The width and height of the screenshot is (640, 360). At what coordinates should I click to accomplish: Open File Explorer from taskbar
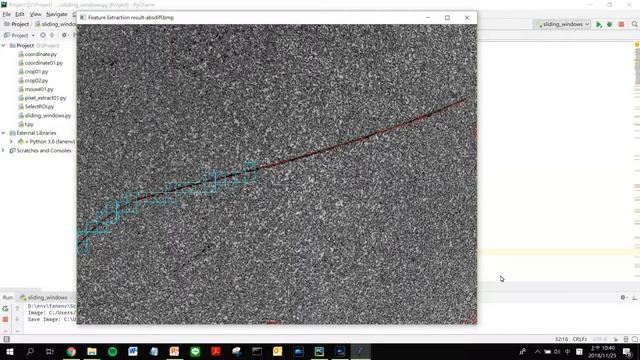pos(92,351)
